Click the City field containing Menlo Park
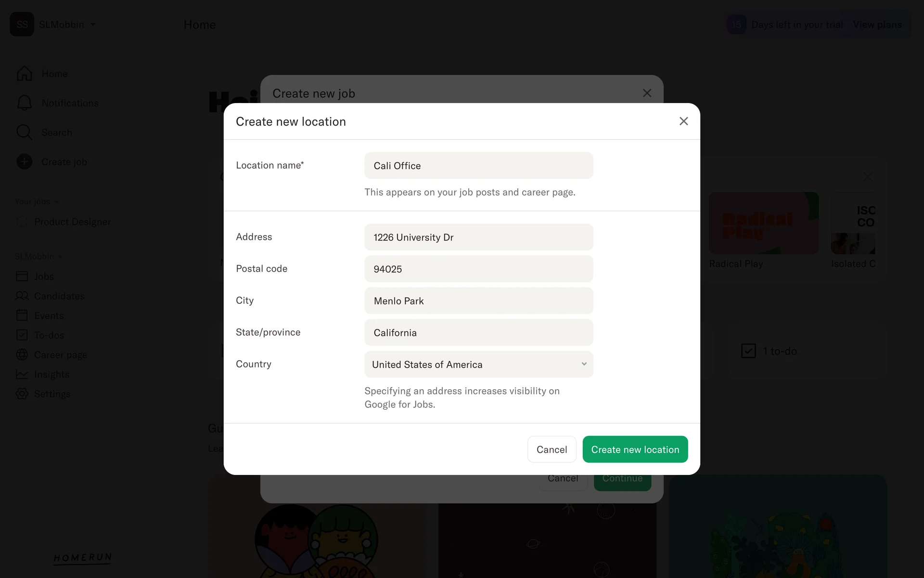The image size is (924, 578). pos(478,301)
